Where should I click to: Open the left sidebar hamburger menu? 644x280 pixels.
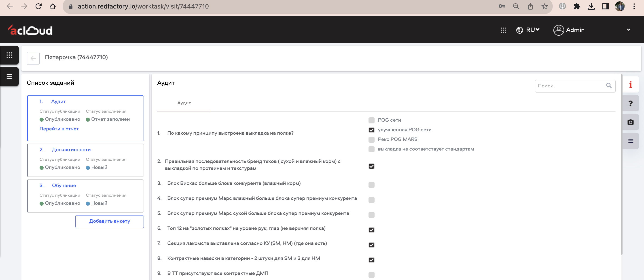pos(9,77)
